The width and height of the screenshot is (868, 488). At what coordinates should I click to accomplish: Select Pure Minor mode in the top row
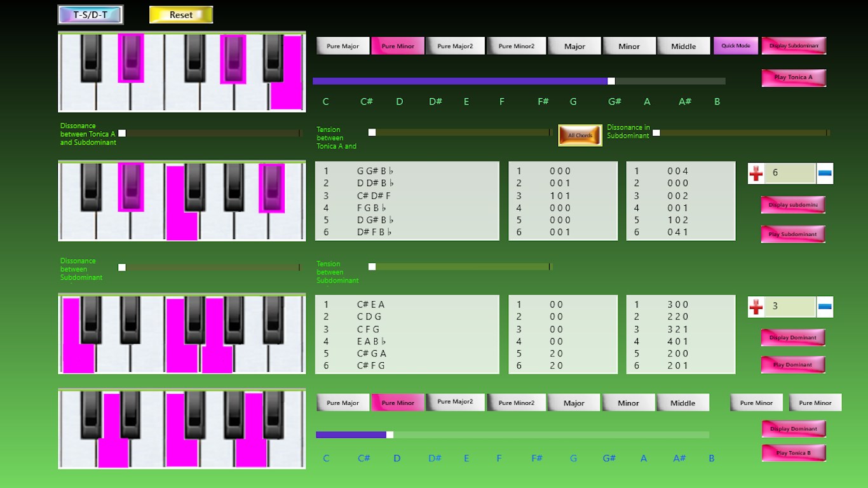(397, 45)
